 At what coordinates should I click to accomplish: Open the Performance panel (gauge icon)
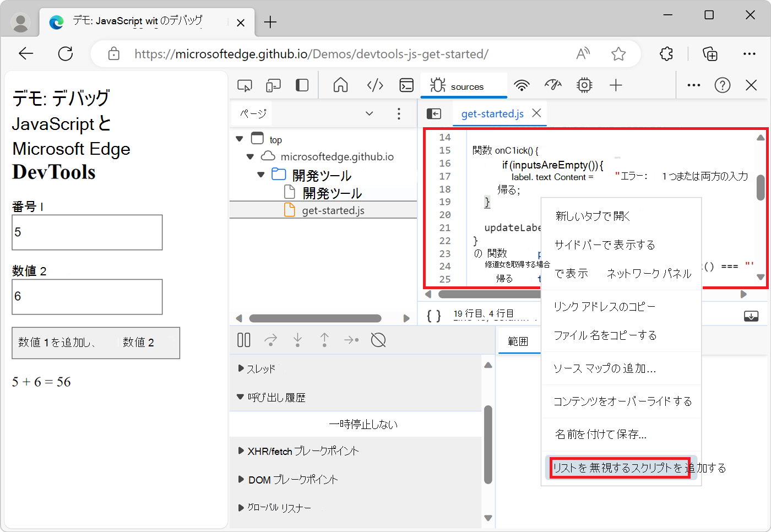[x=553, y=85]
